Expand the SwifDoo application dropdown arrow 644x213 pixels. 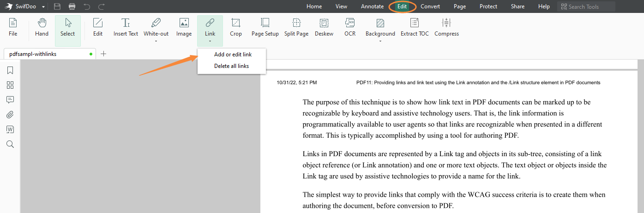point(43,7)
